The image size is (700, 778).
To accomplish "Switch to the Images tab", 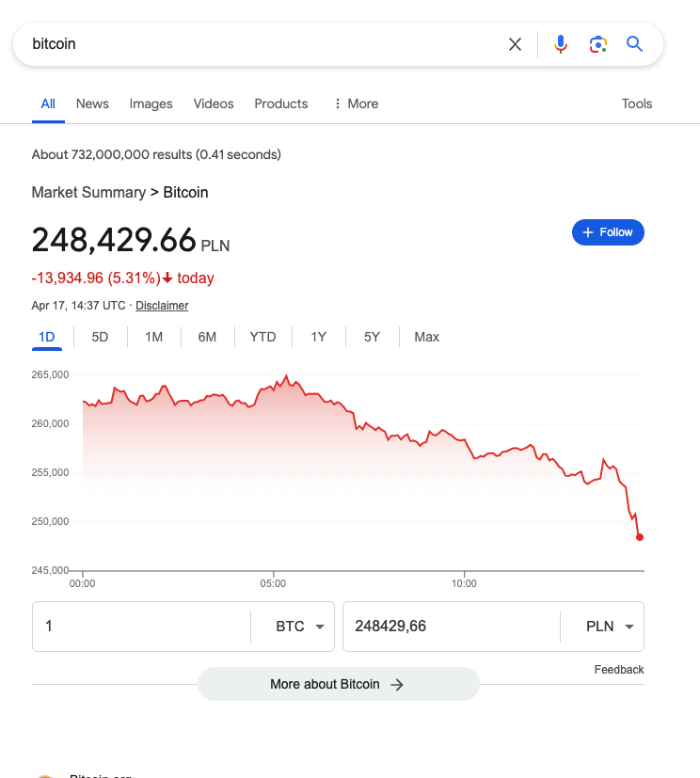I will (x=151, y=103).
